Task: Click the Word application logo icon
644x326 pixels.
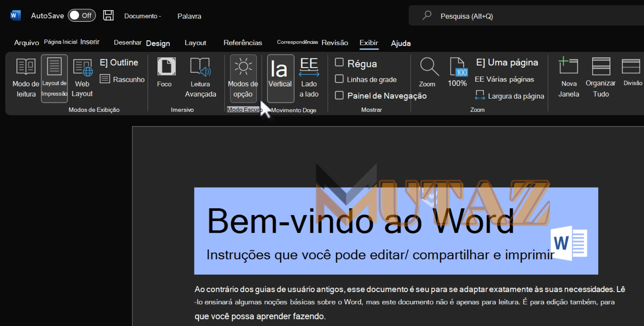Action: 15,15
